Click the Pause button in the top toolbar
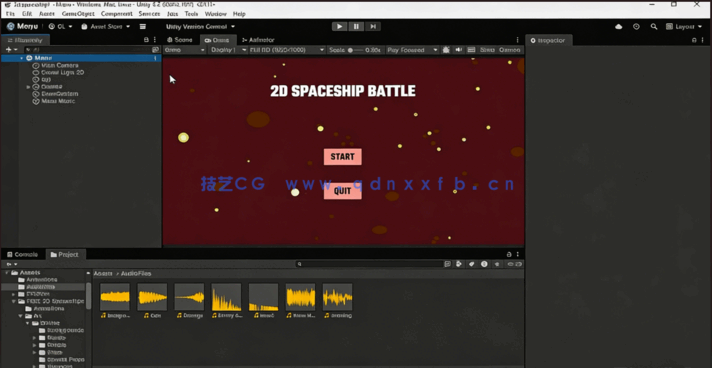The width and height of the screenshot is (712, 368). pyautogui.click(x=356, y=27)
